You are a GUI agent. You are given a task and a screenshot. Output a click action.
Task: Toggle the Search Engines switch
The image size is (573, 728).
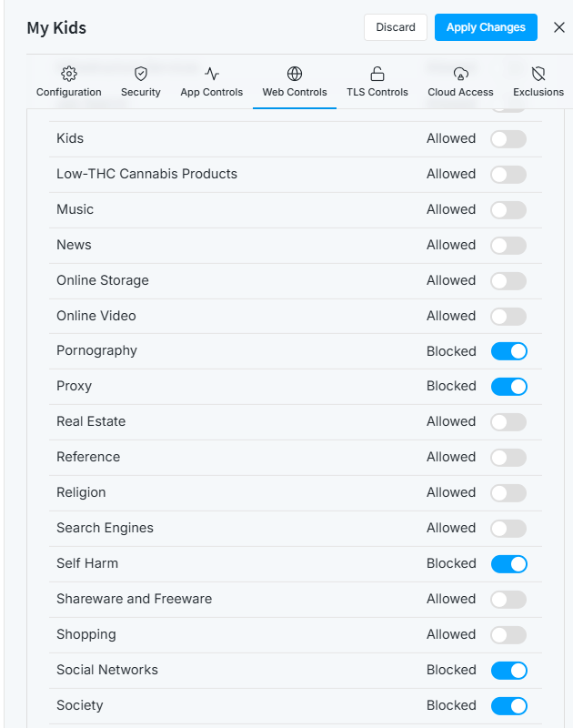click(x=508, y=529)
